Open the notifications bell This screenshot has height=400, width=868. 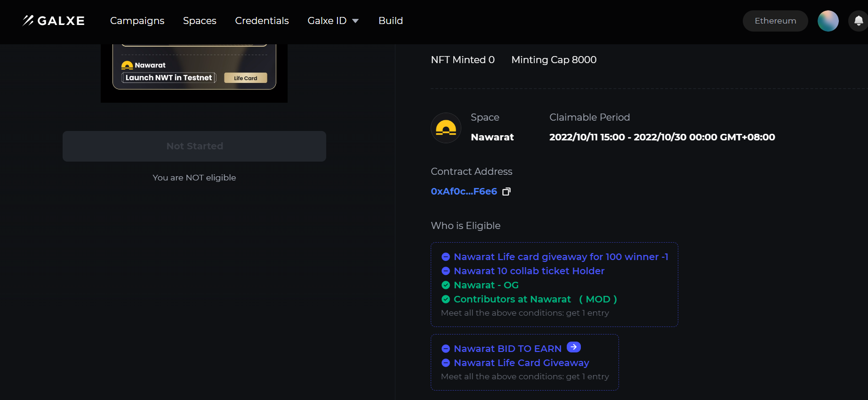pyautogui.click(x=859, y=21)
